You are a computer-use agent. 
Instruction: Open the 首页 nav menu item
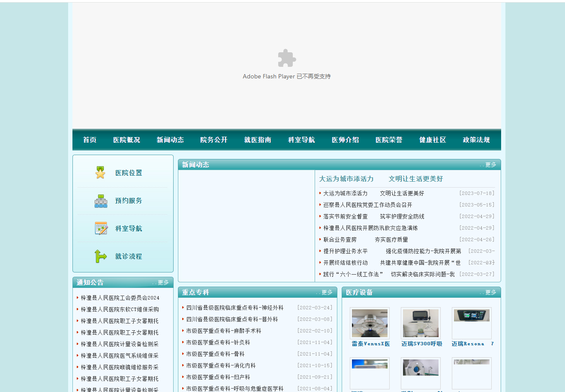tap(90, 140)
